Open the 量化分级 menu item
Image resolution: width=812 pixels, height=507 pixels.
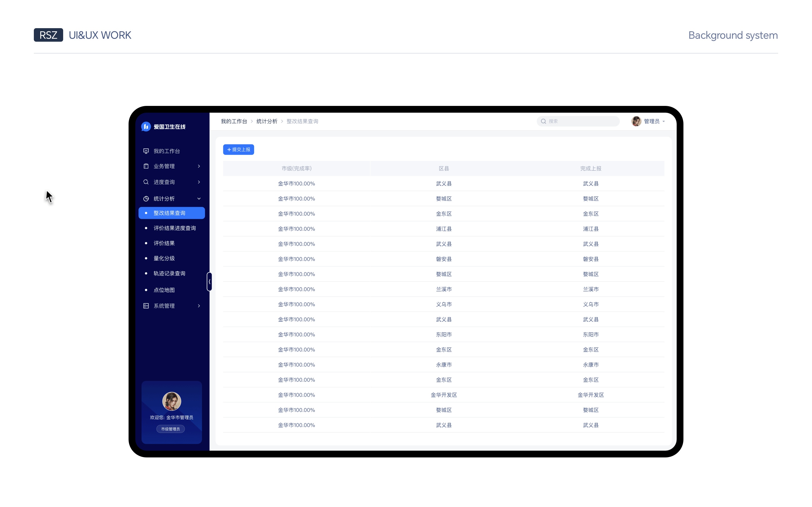164,258
